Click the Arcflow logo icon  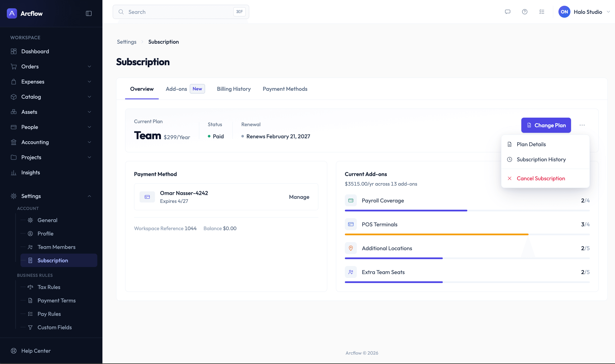pos(12,13)
